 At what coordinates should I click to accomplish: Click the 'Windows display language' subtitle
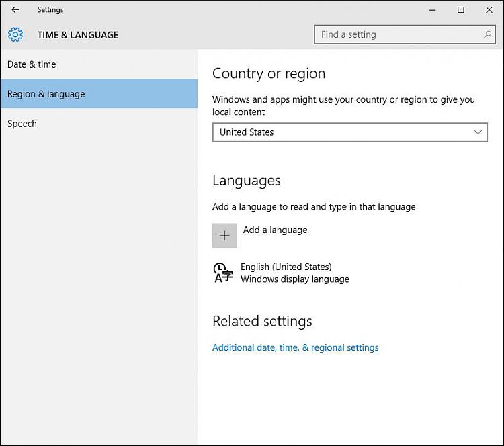294,279
